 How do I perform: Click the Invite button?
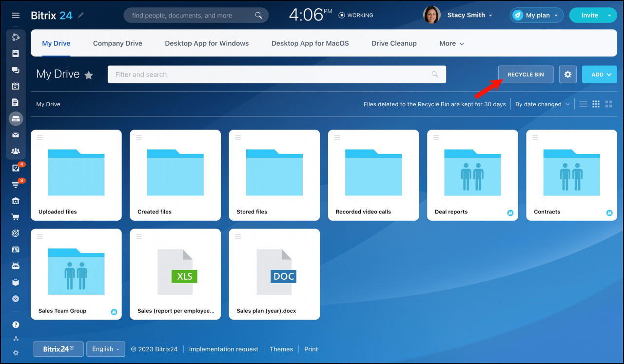(589, 15)
